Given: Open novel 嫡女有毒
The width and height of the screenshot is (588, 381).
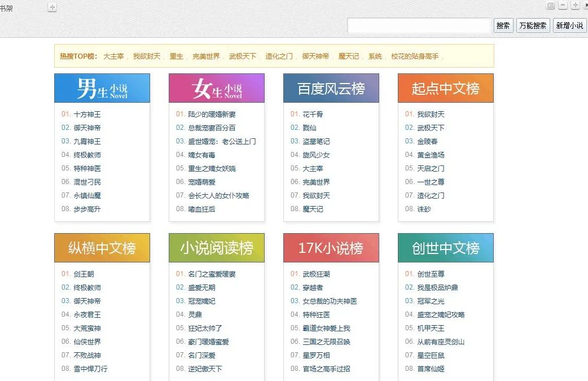Looking at the screenshot, I should 202,155.
